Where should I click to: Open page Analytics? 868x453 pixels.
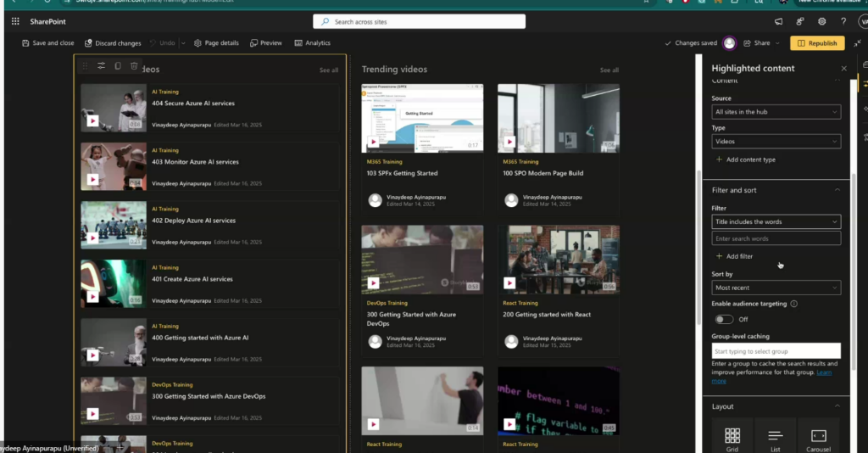coord(312,43)
